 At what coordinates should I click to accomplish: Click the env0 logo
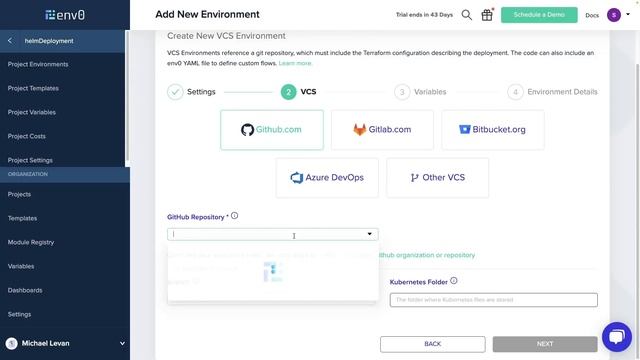click(65, 15)
